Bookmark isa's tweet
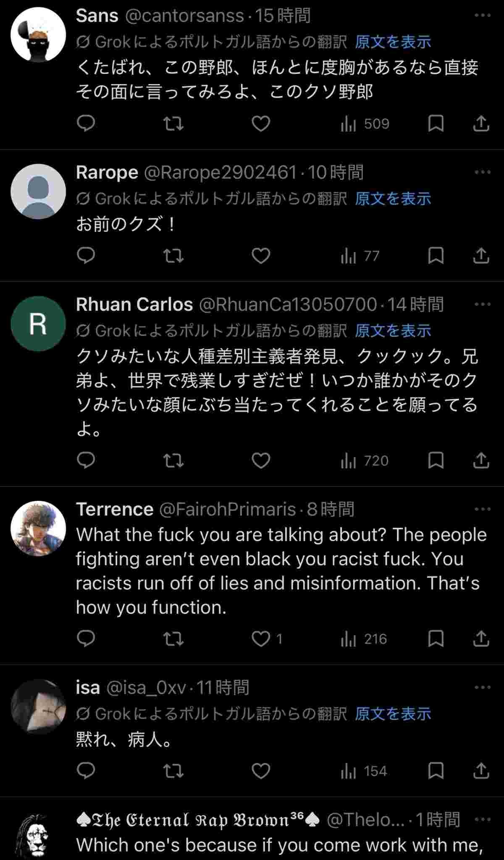Screen dimensions: 504x860 coord(436,771)
